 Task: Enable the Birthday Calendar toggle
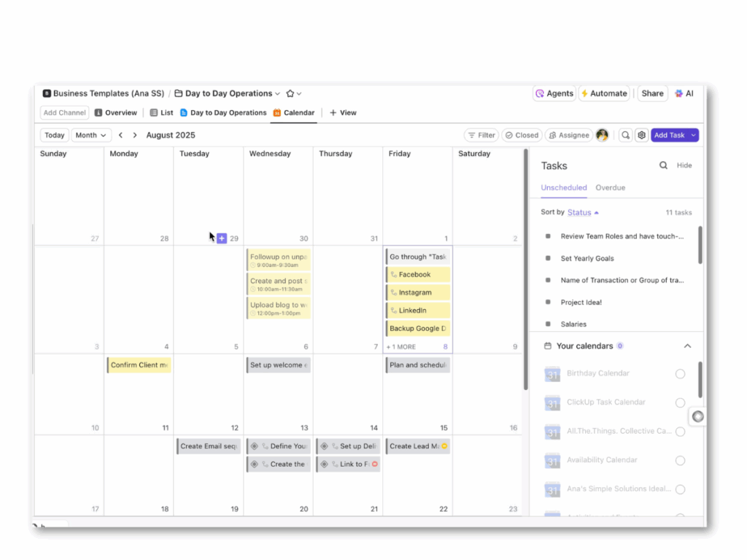click(681, 374)
